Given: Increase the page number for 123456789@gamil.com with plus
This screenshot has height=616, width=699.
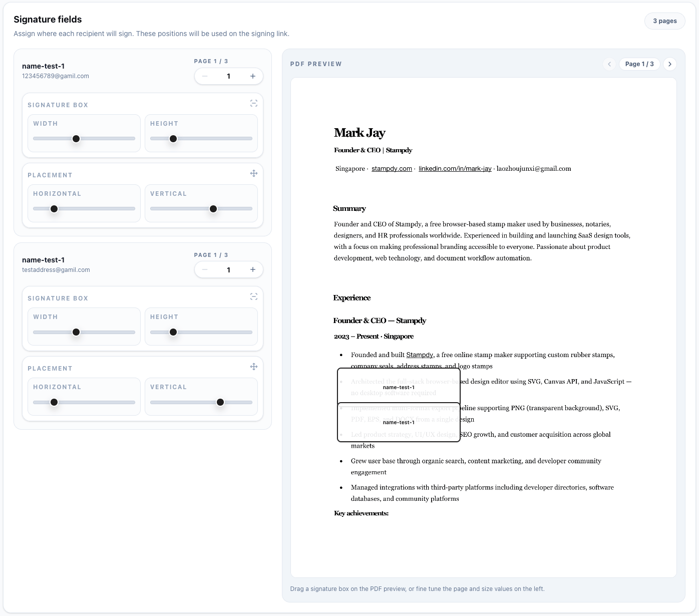Looking at the screenshot, I should point(253,76).
